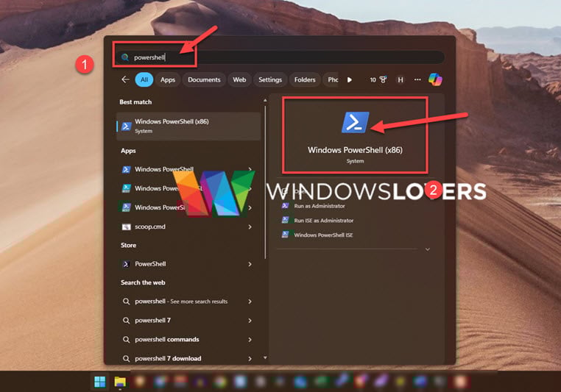561x392 pixels.
Task: Click "Windows PowerShell (x86)" title in preview pane
Action: coord(355,150)
